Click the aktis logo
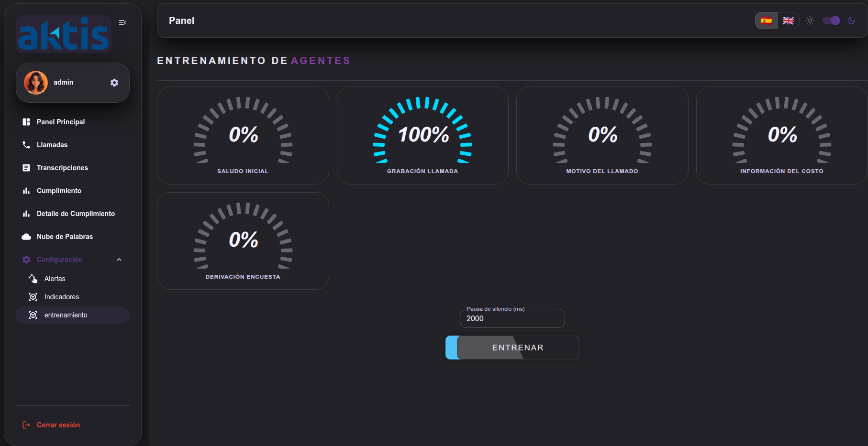The width and height of the screenshot is (868, 446). click(x=64, y=34)
